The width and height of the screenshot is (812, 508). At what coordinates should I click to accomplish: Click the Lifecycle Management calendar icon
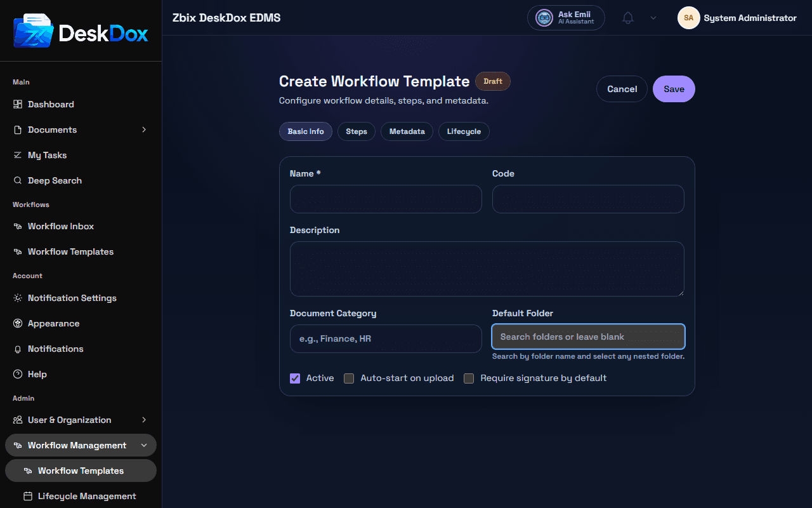pos(28,496)
